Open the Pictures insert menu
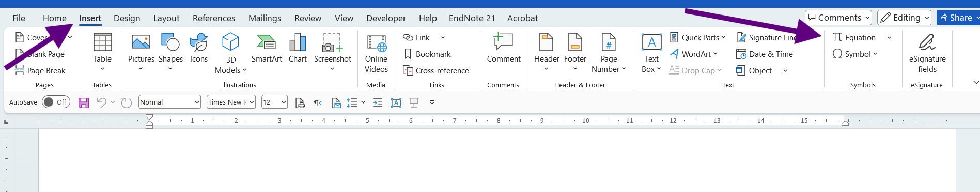 (x=141, y=52)
